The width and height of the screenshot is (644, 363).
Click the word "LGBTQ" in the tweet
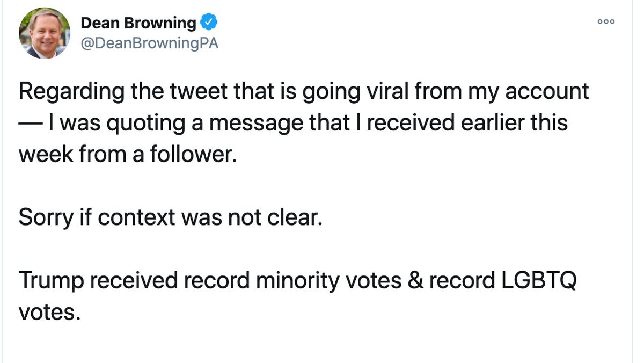[x=539, y=281]
